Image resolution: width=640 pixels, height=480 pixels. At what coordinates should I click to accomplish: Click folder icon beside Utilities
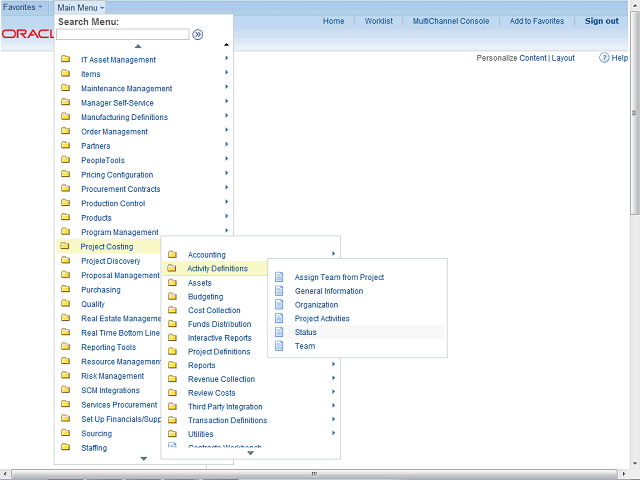coord(172,434)
